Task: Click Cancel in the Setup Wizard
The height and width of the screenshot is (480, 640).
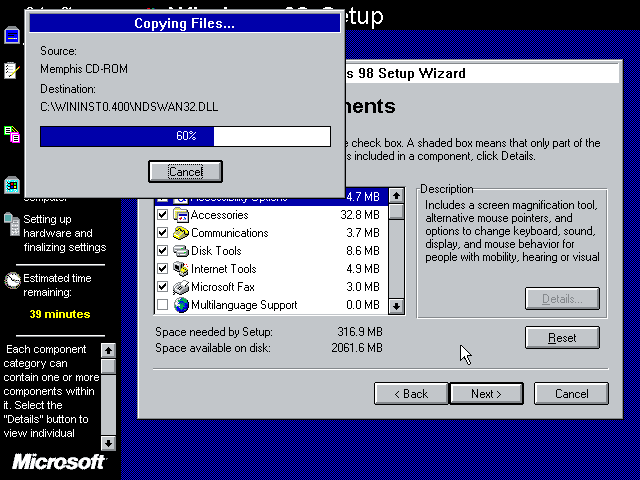Action: [x=571, y=393]
